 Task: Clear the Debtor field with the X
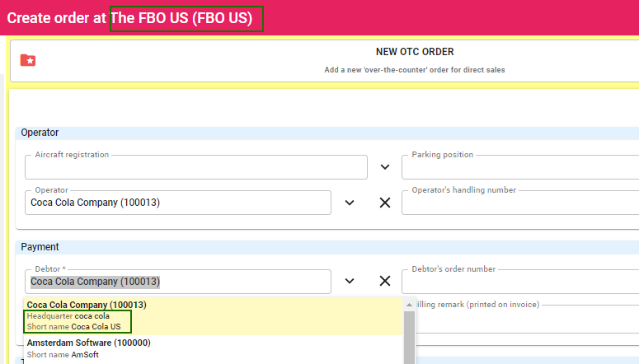[x=385, y=281]
